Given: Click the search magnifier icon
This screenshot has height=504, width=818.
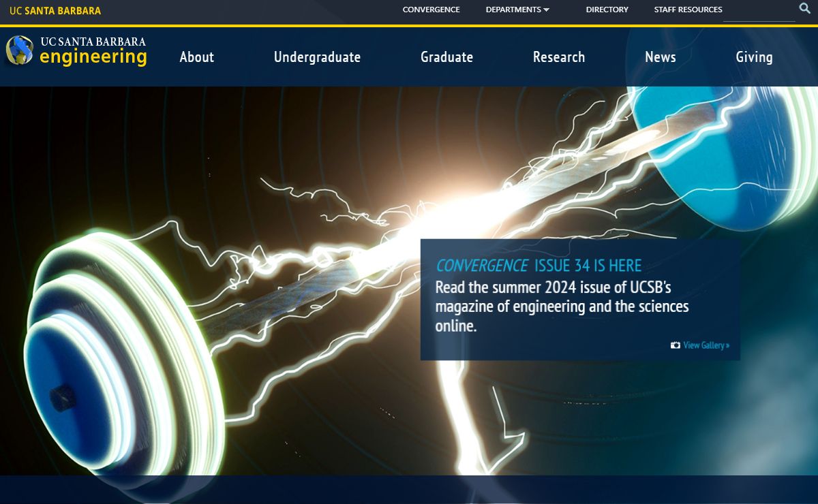Looking at the screenshot, I should [x=804, y=9].
